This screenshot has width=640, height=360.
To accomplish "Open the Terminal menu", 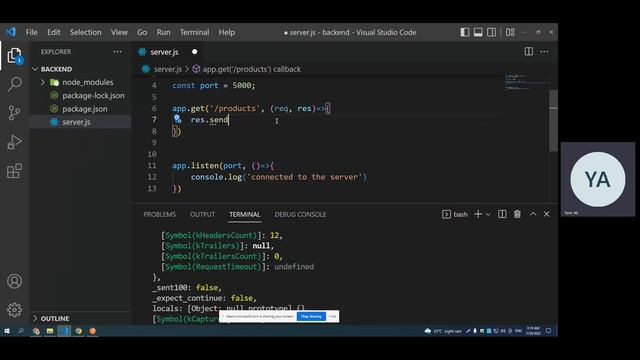I will [194, 32].
